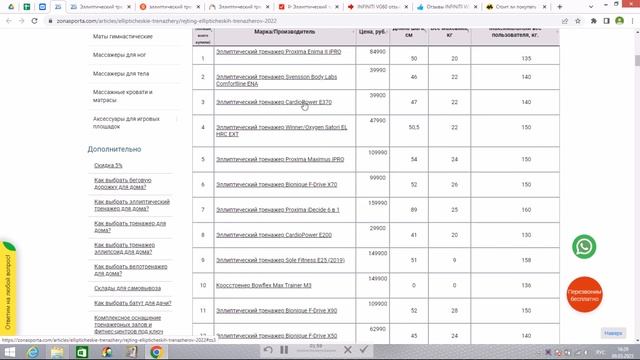
Task: Open Bionique F-Drive X70 trainer link
Action: pyautogui.click(x=276, y=184)
